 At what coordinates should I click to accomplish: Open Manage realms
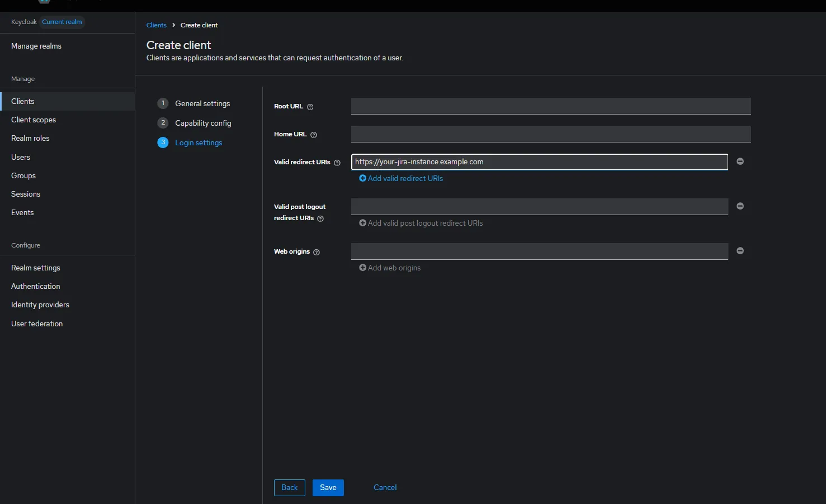point(67,46)
